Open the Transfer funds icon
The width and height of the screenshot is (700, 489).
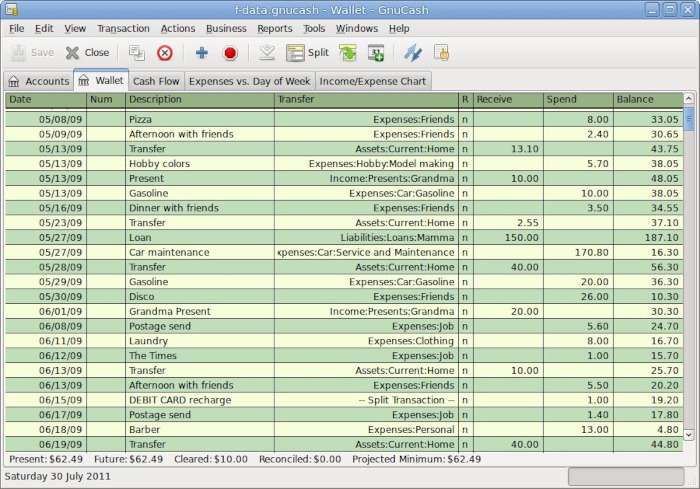tap(413, 53)
